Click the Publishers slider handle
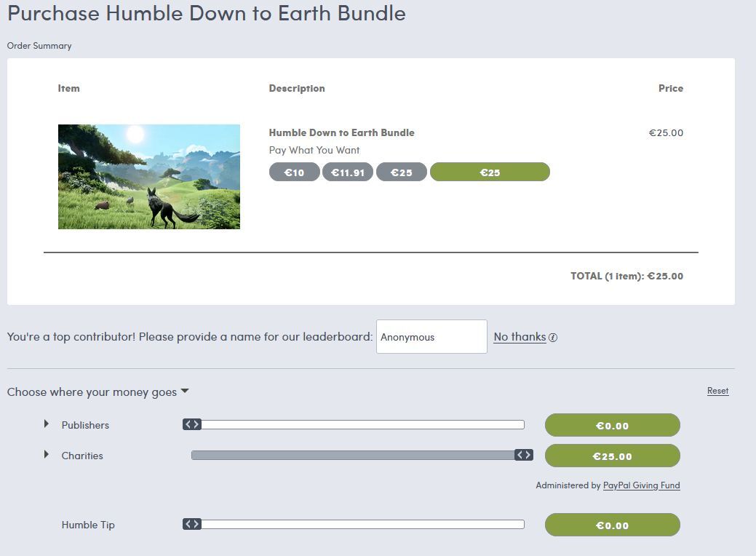Image resolution: width=756 pixels, height=556 pixels. click(192, 424)
